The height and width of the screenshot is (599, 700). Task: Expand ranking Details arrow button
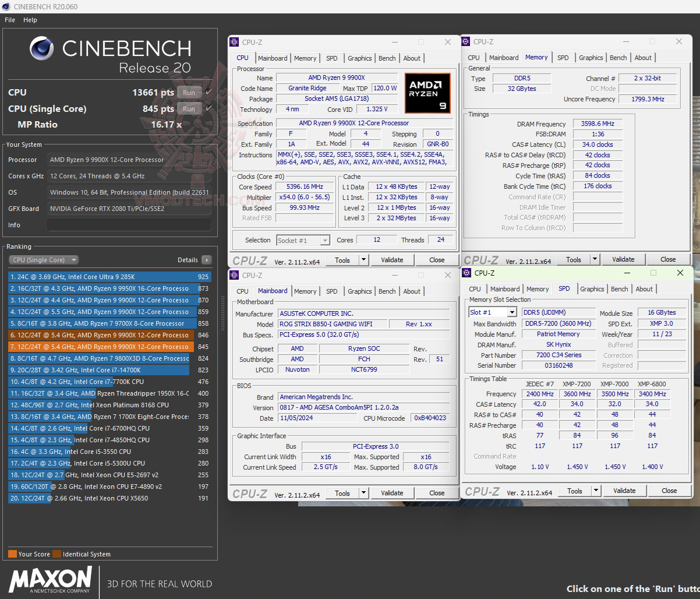coord(207,260)
